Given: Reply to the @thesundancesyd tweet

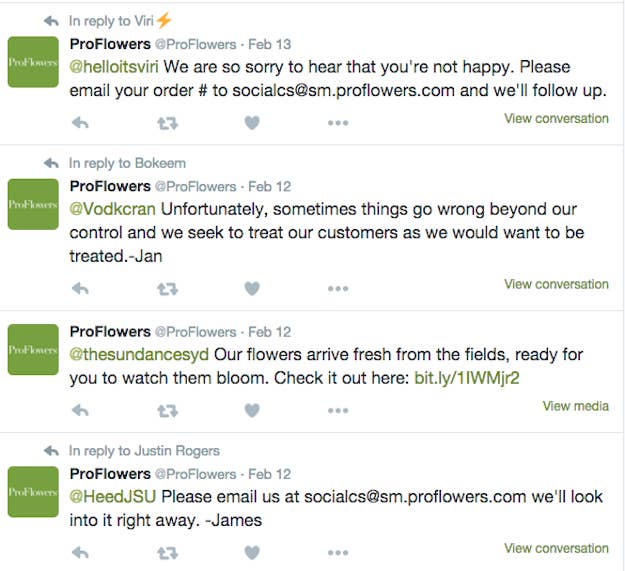Looking at the screenshot, I should pos(80,410).
